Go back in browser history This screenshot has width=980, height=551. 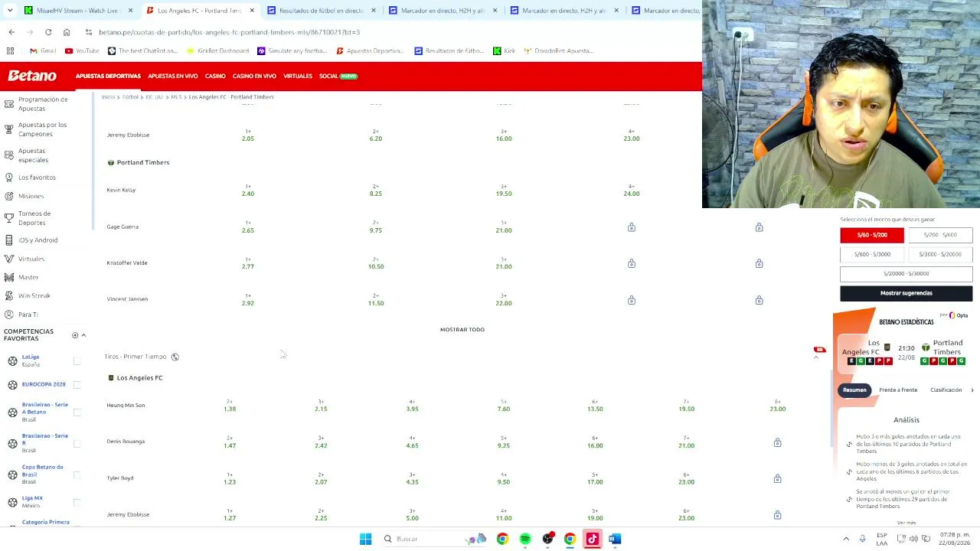point(11,32)
